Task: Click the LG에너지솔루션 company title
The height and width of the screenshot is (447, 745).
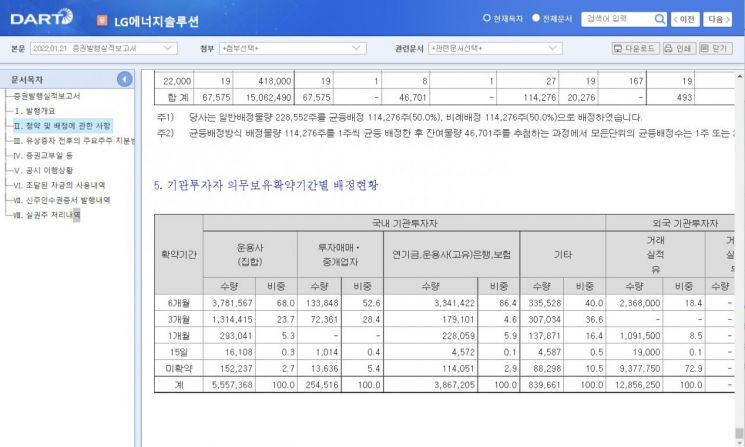Action: [156, 21]
